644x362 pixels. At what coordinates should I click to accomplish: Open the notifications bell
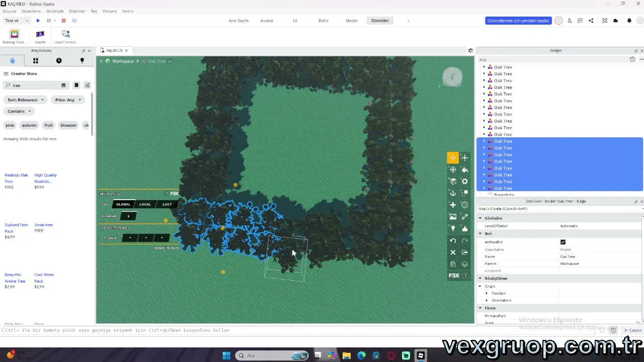629,21
